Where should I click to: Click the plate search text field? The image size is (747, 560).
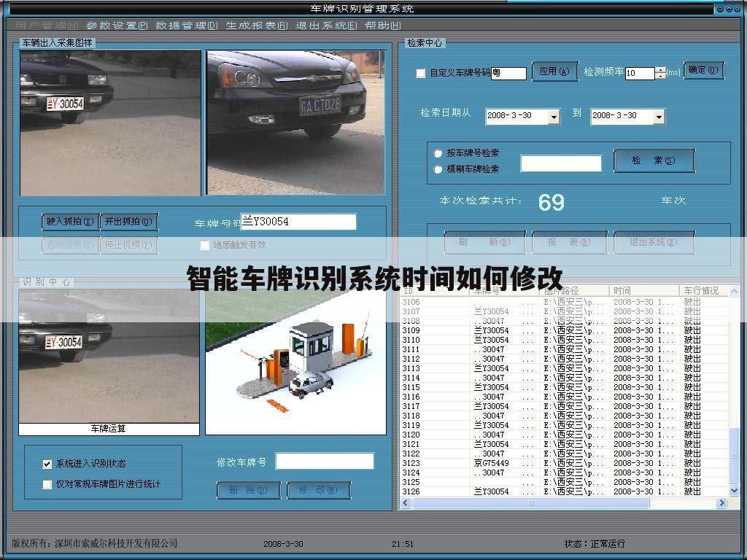pyautogui.click(x=561, y=163)
